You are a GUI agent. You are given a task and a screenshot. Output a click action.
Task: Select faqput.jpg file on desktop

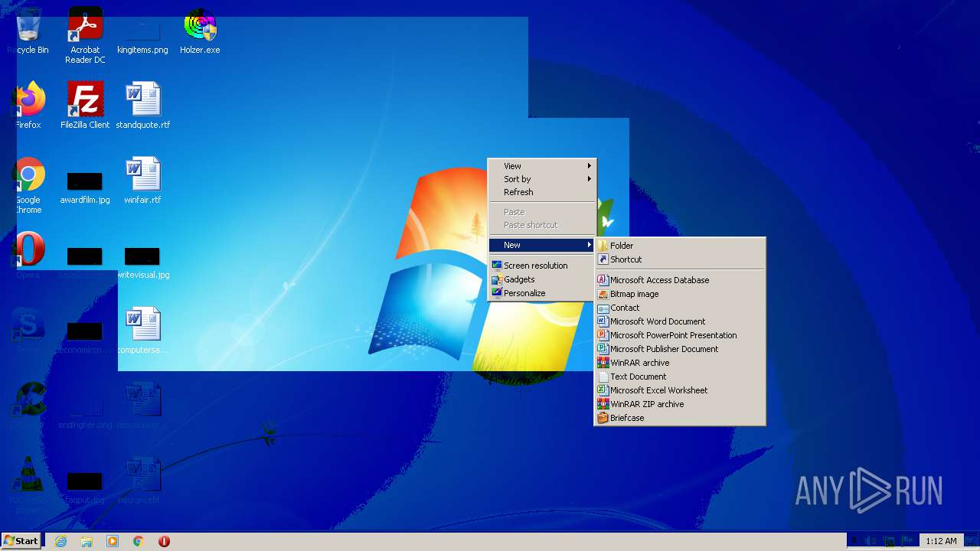85,488
